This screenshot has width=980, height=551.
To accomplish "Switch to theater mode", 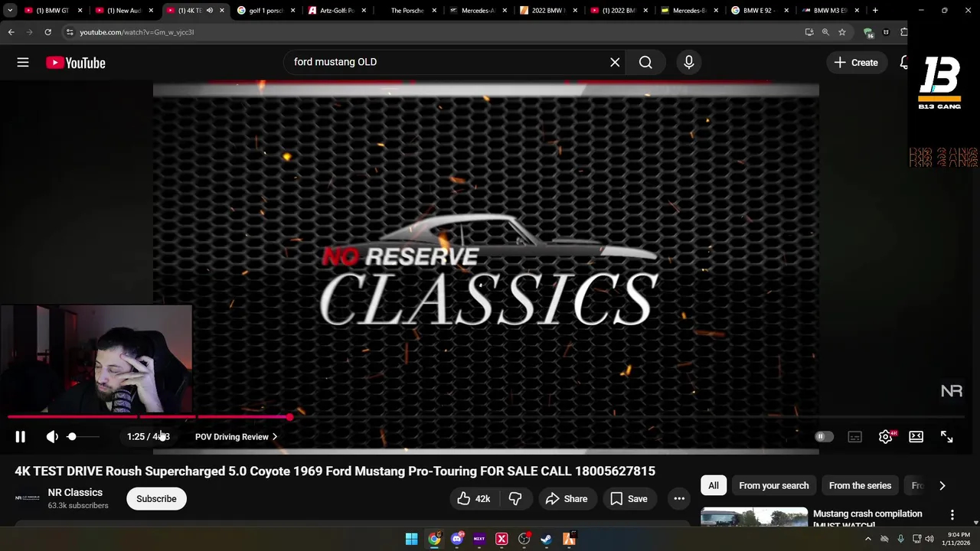I will tap(916, 437).
